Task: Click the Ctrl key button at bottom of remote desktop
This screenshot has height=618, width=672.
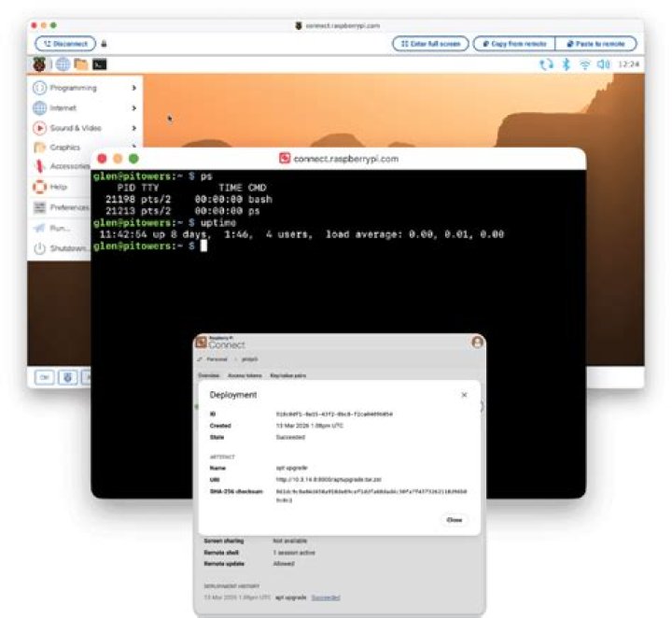Action: tap(44, 377)
